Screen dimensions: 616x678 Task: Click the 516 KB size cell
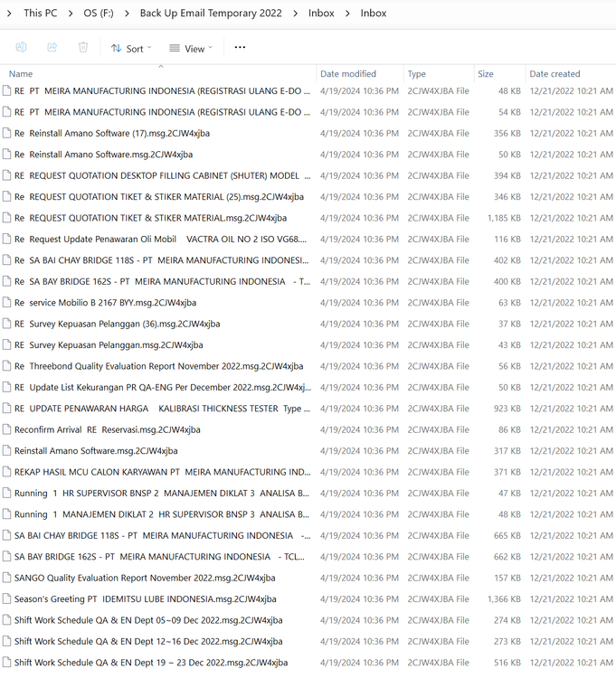507,663
